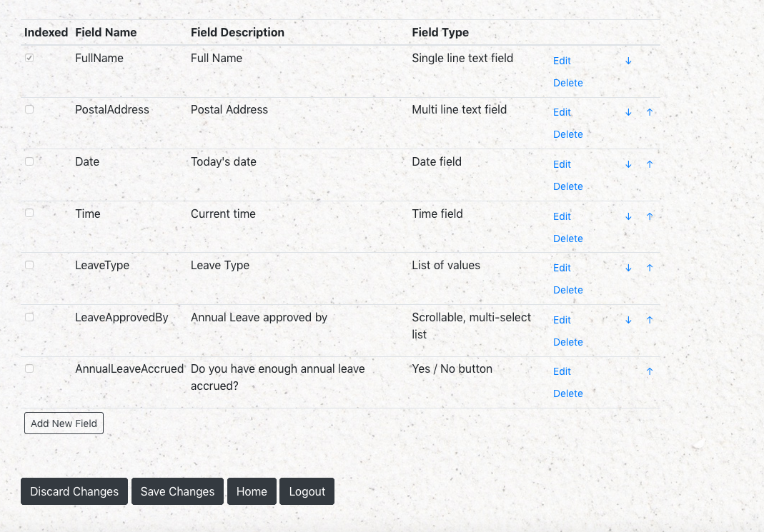Screen dimensions: 764x532
Task: Delete the Time field
Action: pos(567,239)
